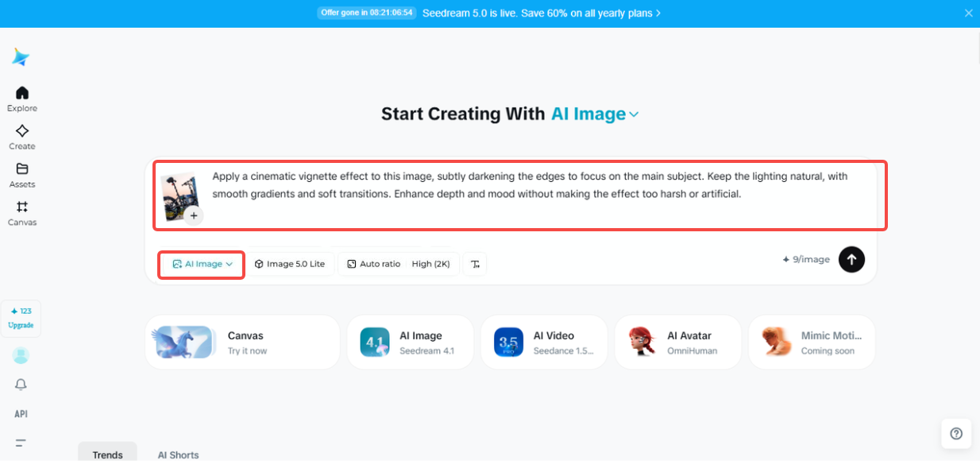Open the Auto ratio aspect selector
Image resolution: width=980 pixels, height=461 pixels.
pyautogui.click(x=373, y=263)
